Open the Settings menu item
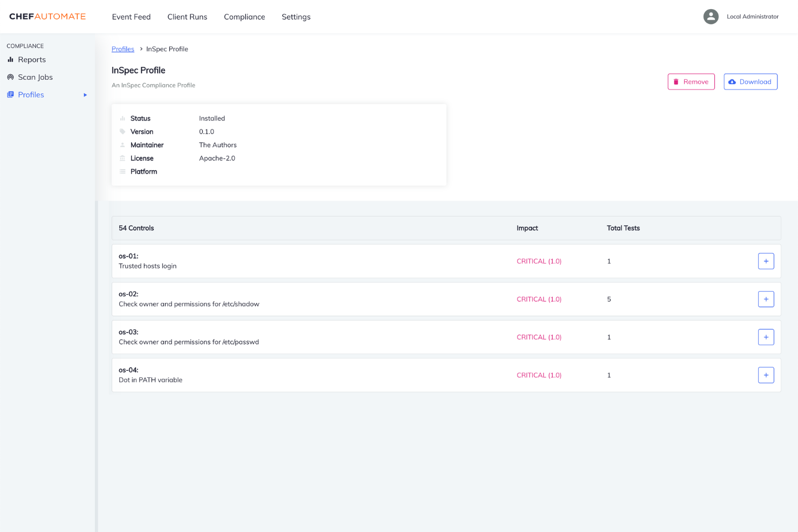 click(296, 17)
